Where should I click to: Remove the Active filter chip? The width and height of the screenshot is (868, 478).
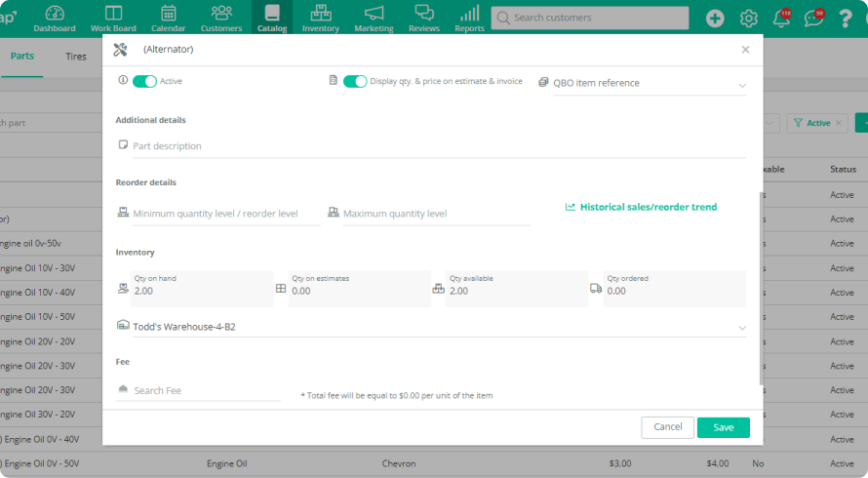click(x=838, y=123)
